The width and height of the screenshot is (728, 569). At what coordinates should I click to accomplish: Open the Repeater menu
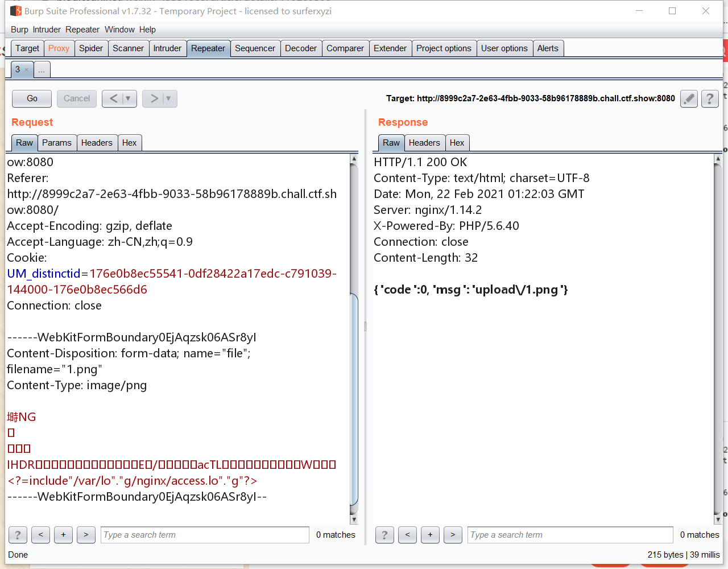coord(82,30)
